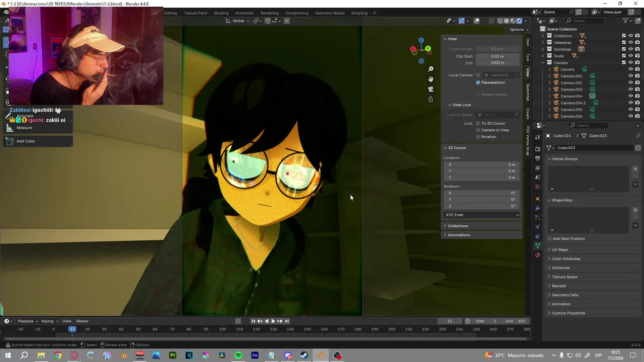
Task: Open the World properties globe icon
Action: pos(537,187)
